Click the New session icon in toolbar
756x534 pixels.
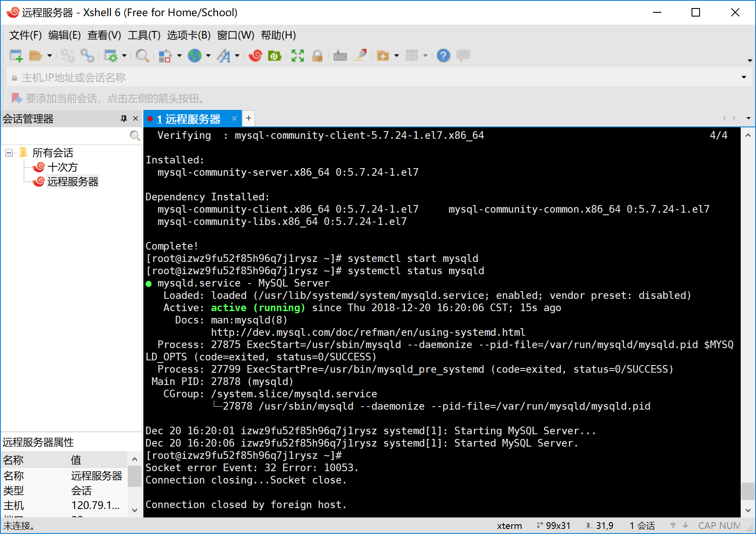click(16, 56)
